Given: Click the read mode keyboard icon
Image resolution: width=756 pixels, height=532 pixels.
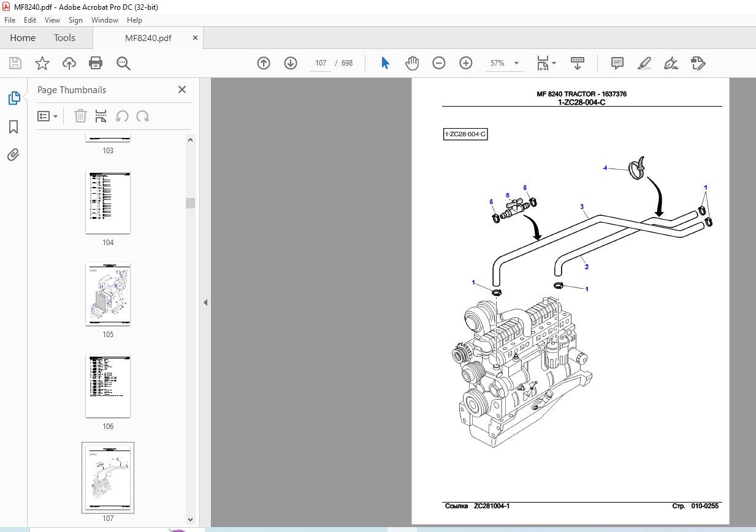Looking at the screenshot, I should pyautogui.click(x=577, y=63).
